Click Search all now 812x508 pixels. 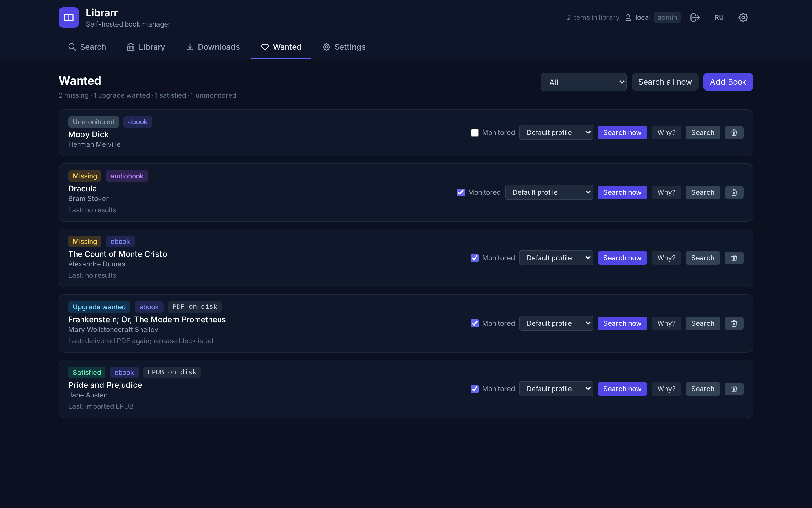(665, 82)
